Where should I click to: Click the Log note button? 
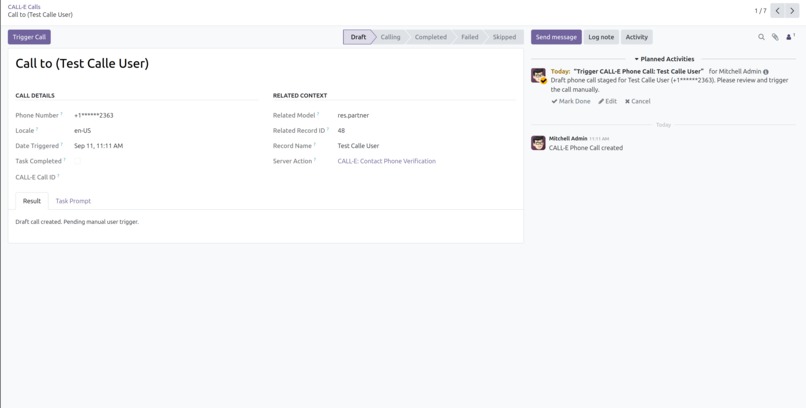tap(601, 37)
